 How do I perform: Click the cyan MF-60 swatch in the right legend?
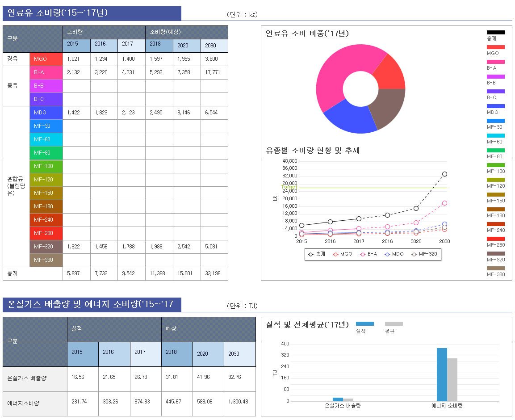[496, 136]
